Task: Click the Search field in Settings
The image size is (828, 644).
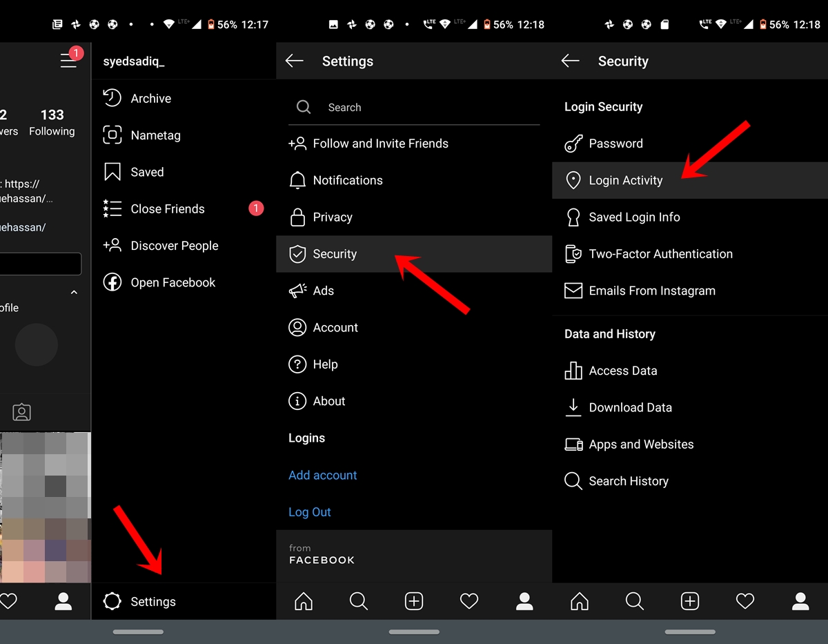Action: [414, 108]
